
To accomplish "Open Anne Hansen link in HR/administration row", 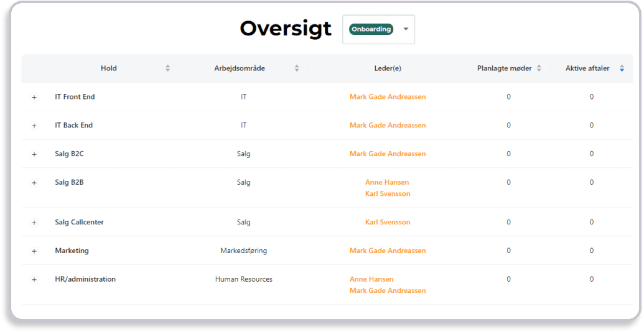I will pyautogui.click(x=371, y=279).
